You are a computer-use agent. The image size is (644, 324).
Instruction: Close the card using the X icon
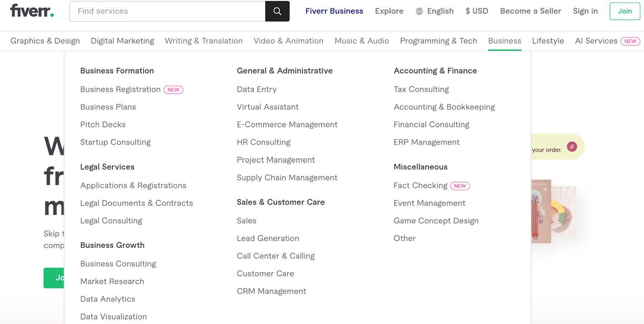click(545, 189)
